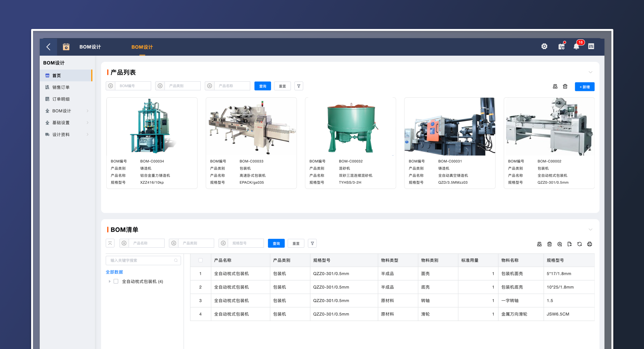Click export file icon in BOM toolbar
Image resolution: width=644 pixels, height=349 pixels.
(569, 244)
